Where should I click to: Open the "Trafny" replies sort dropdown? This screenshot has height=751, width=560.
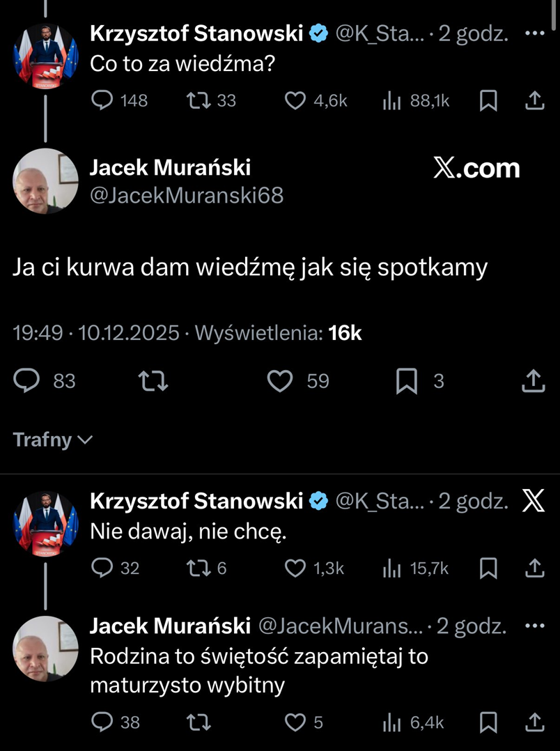tap(52, 440)
